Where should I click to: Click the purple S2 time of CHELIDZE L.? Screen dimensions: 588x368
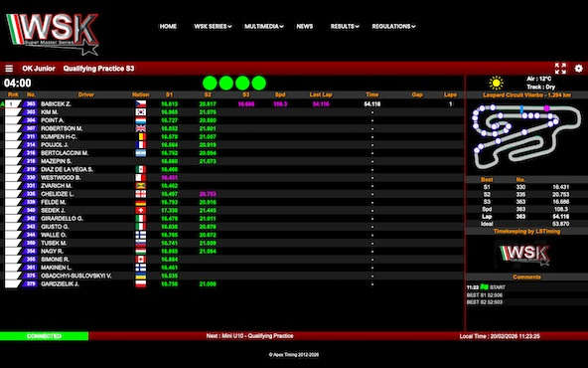point(208,194)
